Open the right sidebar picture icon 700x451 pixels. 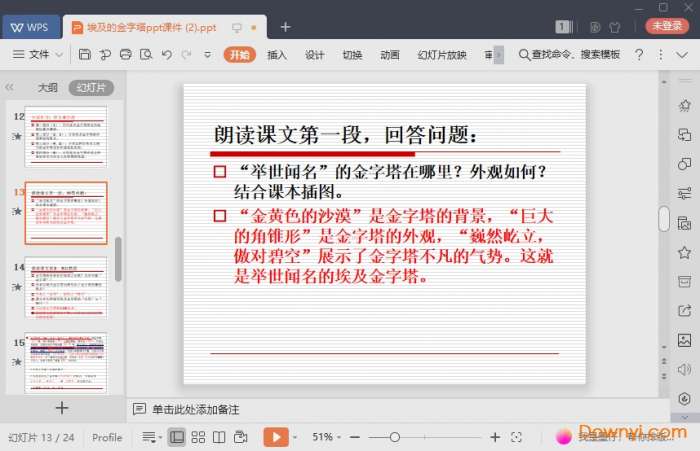(x=684, y=340)
